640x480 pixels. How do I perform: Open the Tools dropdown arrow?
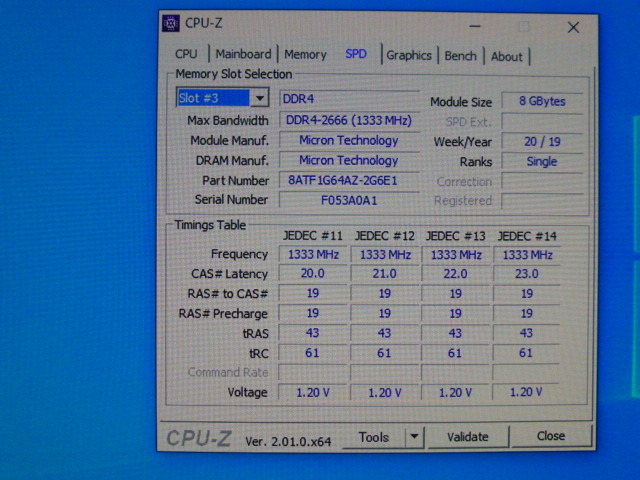point(414,437)
